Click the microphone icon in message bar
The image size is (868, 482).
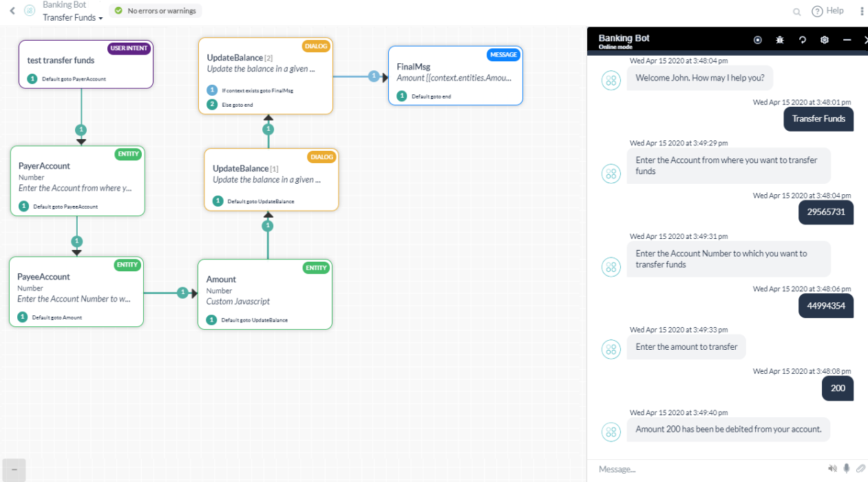pyautogui.click(x=847, y=469)
